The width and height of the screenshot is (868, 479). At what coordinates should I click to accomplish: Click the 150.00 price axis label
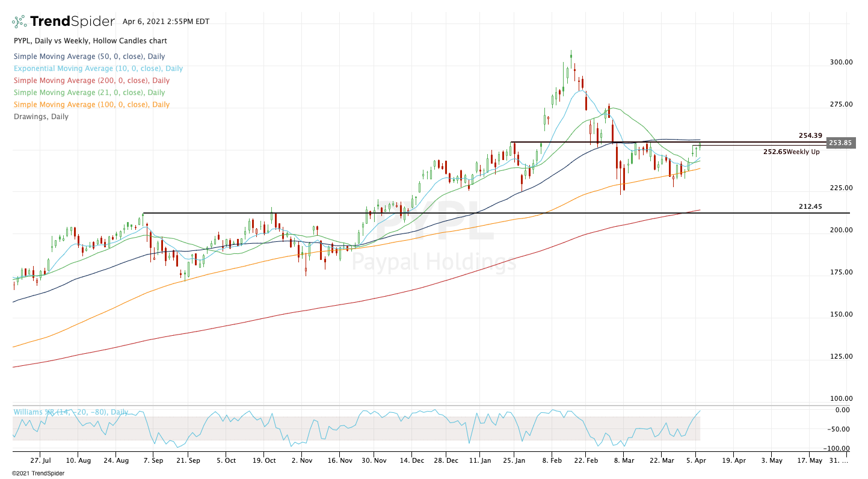point(841,314)
